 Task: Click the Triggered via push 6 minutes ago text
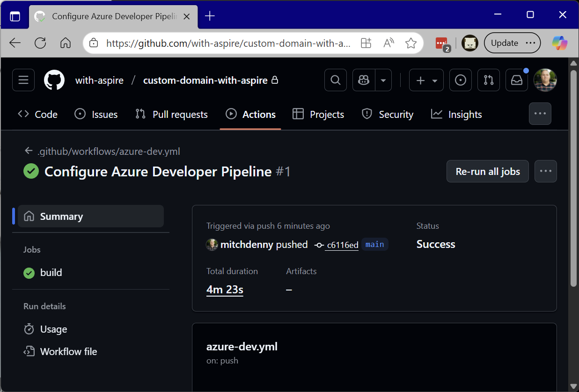click(268, 226)
